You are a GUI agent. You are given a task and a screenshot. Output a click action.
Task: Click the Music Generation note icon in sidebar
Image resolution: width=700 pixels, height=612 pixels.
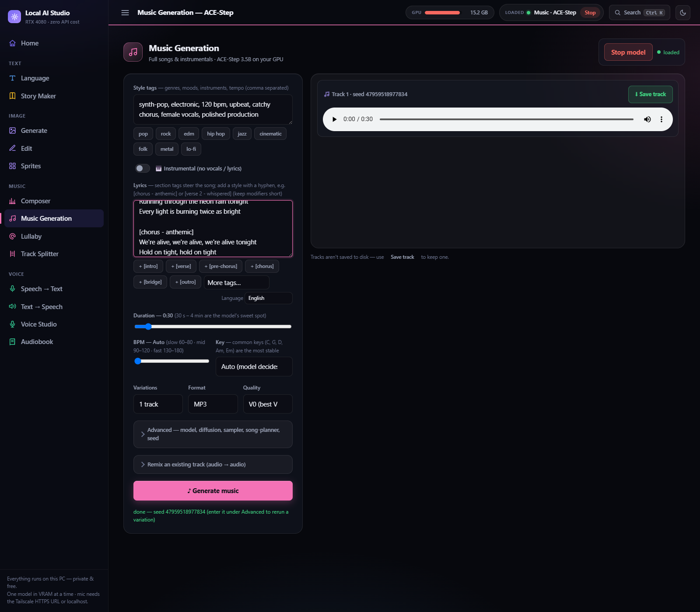[x=12, y=219]
